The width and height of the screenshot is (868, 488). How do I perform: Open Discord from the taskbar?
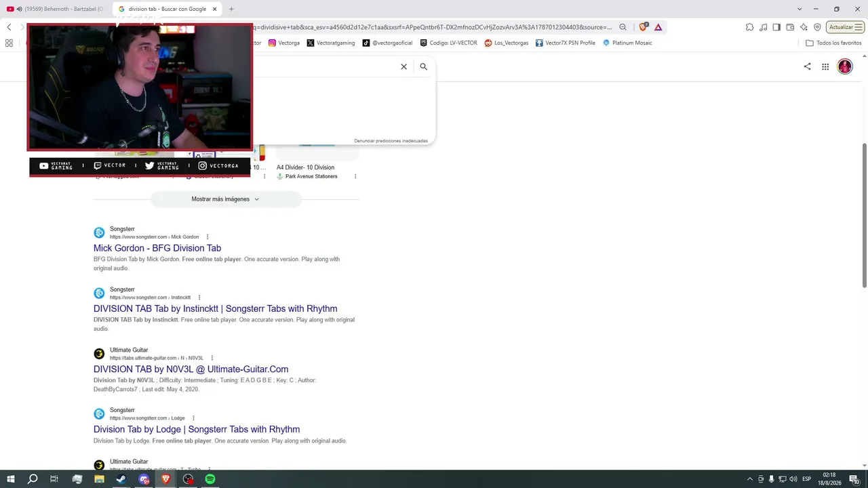(144, 479)
